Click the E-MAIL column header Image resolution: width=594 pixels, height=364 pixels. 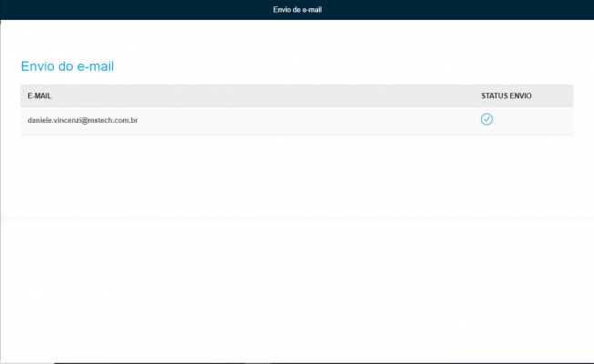pyautogui.click(x=39, y=96)
